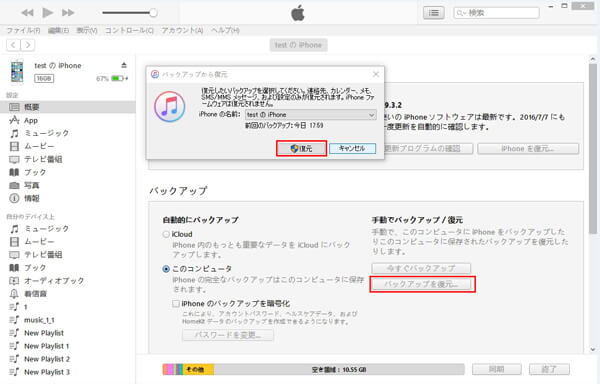Check iPhone のバックアップを暗号化
600x384 pixels.
click(x=176, y=304)
